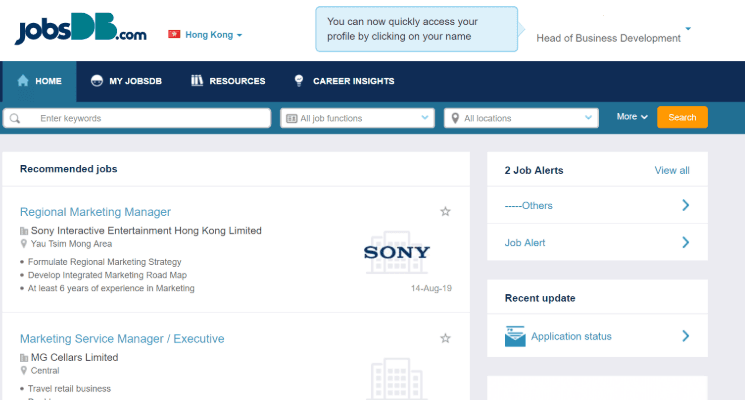The height and width of the screenshot is (400, 745).
Task: Click the jobsDB.com logo
Action: tap(81, 32)
